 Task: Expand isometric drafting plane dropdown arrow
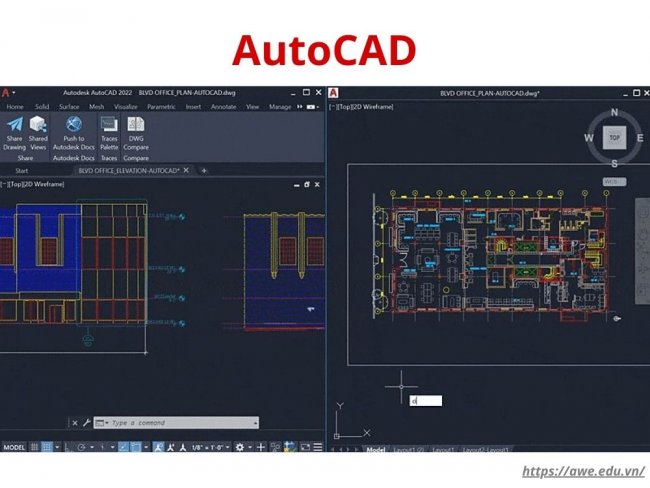[112, 447]
